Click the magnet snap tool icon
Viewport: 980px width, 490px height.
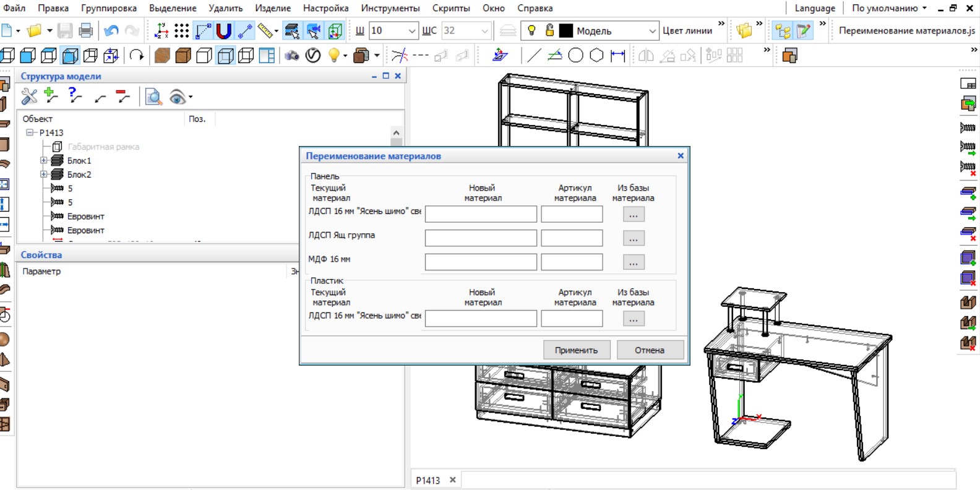(x=224, y=30)
